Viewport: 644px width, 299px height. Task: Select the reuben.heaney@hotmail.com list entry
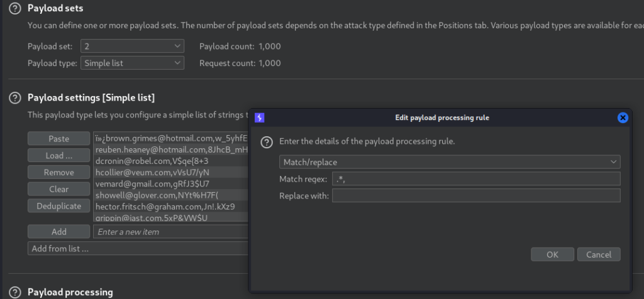171,149
